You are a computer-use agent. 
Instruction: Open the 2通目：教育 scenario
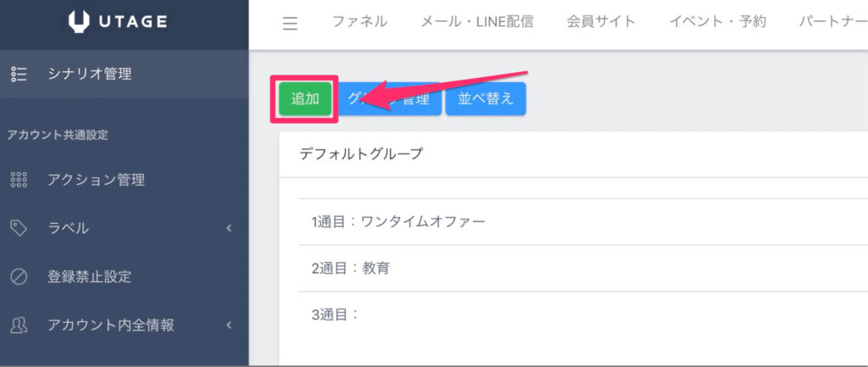tap(350, 269)
